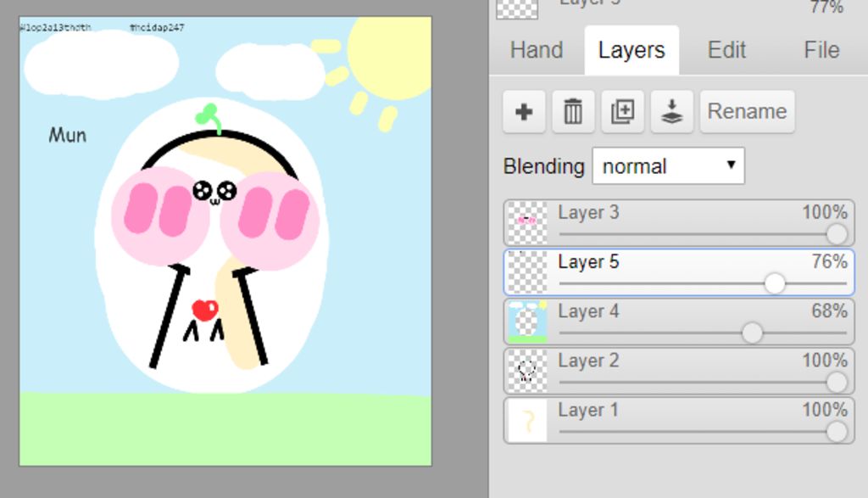868x498 pixels.
Task: Click the yellow sun in the drawing
Action: coord(390,59)
